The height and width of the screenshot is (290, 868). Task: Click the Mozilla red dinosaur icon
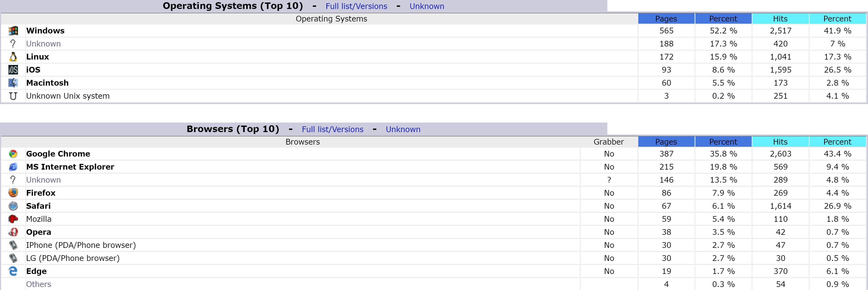tap(13, 219)
